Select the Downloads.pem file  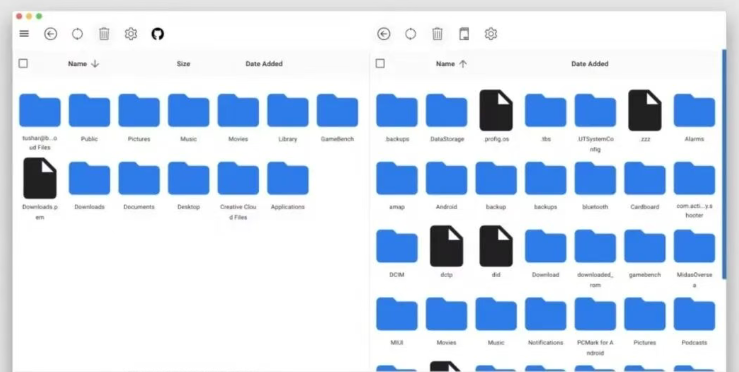pos(40,190)
